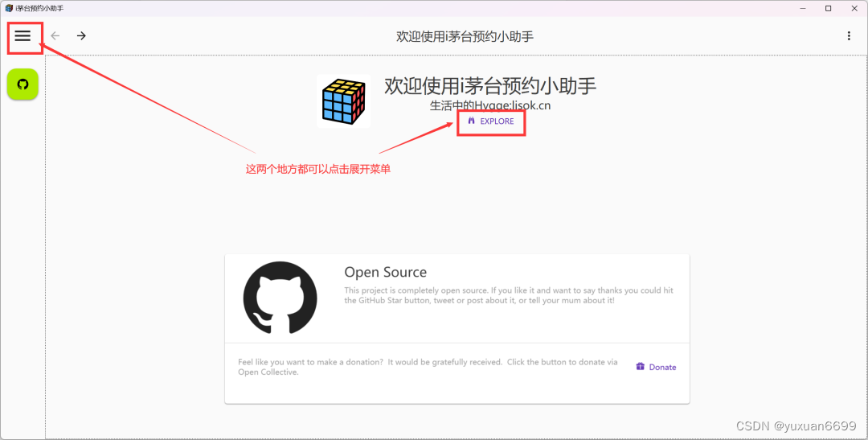The image size is (868, 440).
Task: Click the large GitHub Octocat logo
Action: (x=280, y=298)
